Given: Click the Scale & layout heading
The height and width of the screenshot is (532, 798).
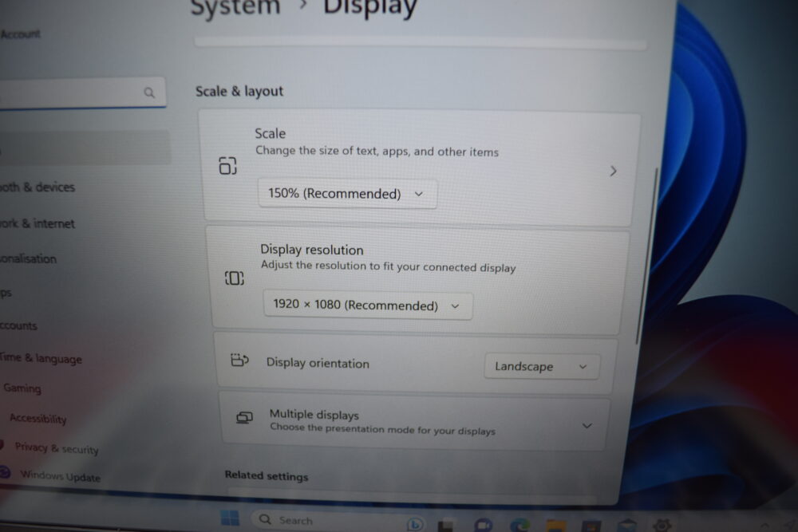Looking at the screenshot, I should [x=239, y=91].
